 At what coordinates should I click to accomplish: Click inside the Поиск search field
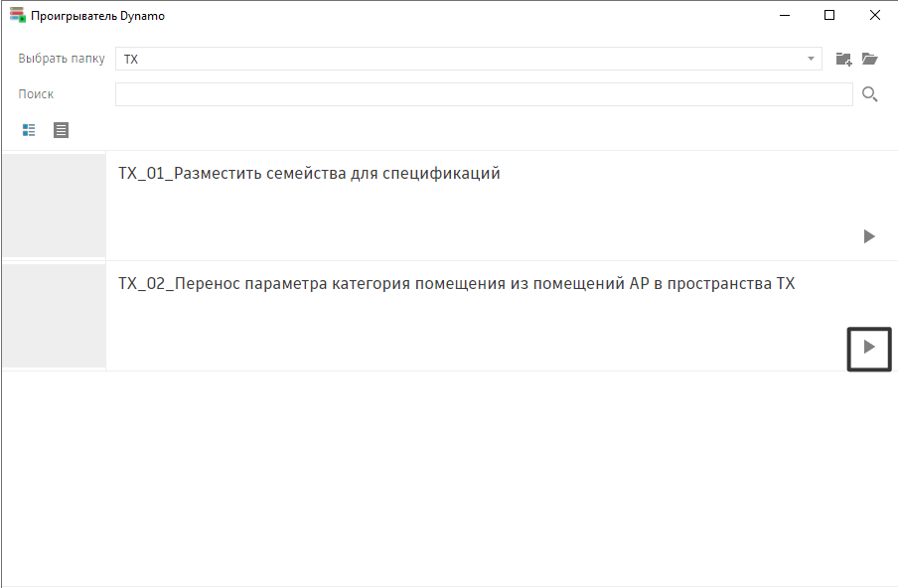(483, 94)
